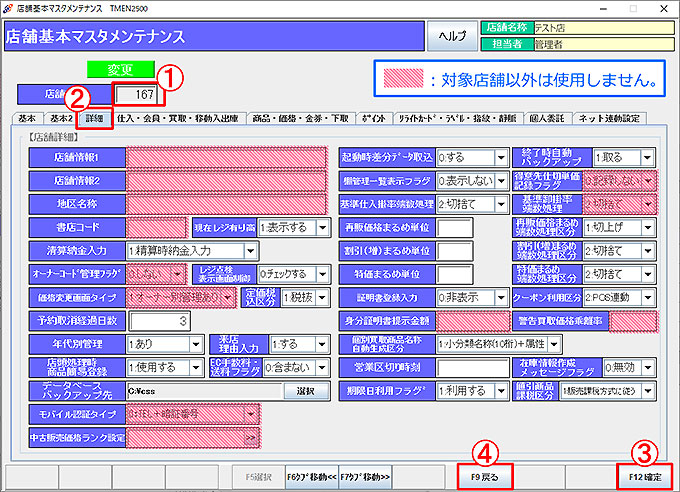The width and height of the screenshot is (680, 492).
Task: Click the 割引(増)まるめ単位 input field
Action: tap(454, 251)
